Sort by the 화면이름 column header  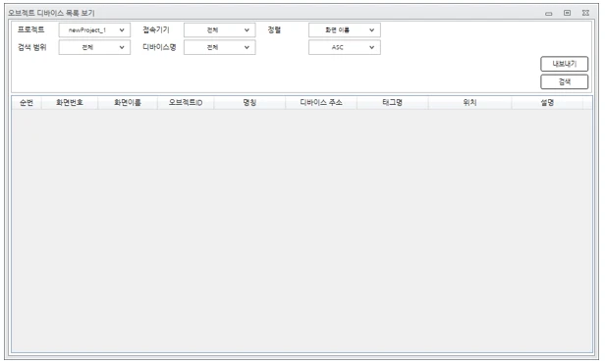(128, 103)
